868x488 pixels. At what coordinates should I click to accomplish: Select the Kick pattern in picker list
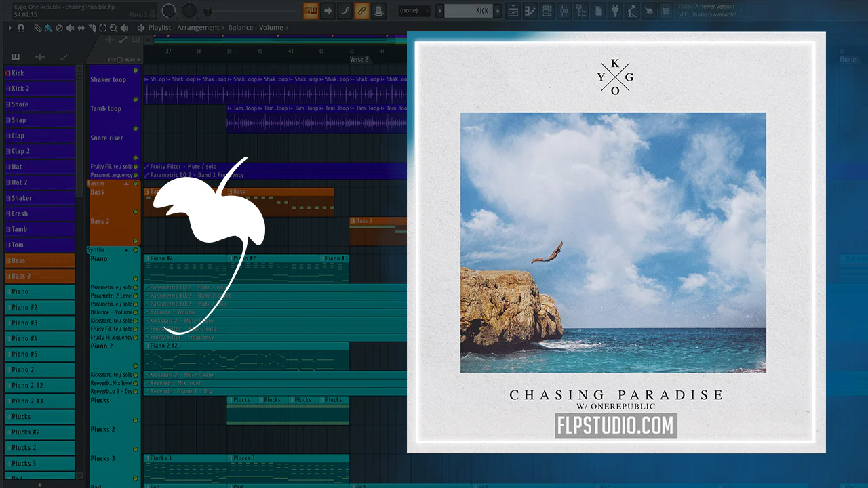(39, 73)
